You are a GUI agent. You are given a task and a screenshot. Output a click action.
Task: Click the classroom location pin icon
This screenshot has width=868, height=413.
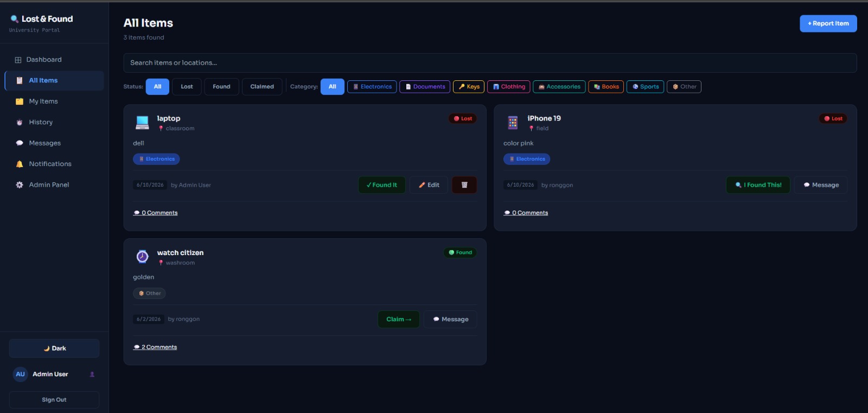[x=161, y=129]
